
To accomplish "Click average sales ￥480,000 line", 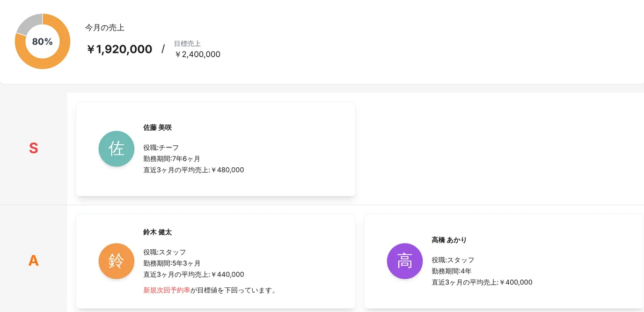I will (x=194, y=170).
